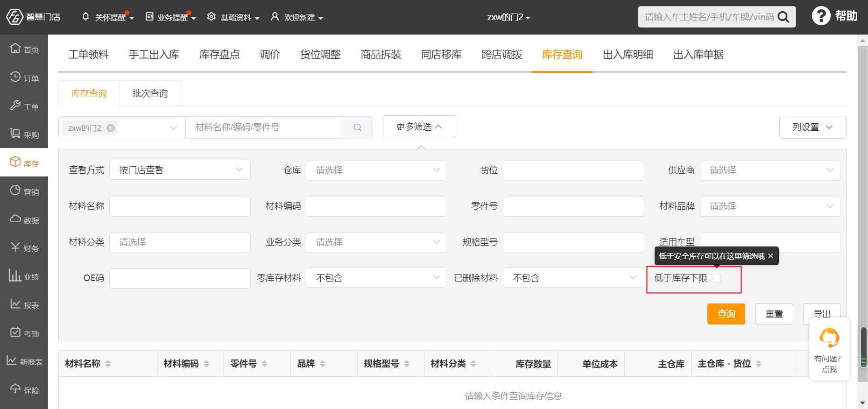Click the 关怀提醒 bell icon
Image resolution: width=868 pixels, height=409 pixels.
pos(85,17)
